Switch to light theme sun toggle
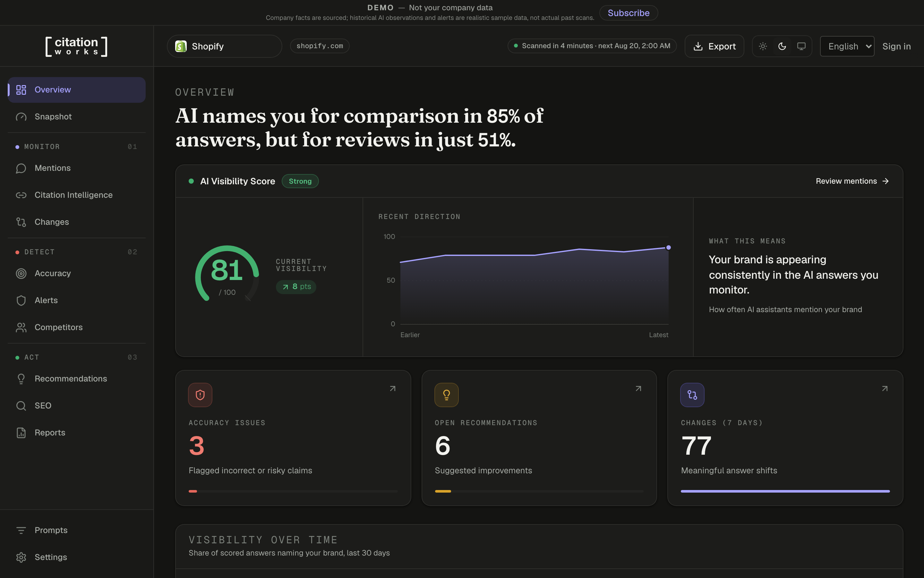 763,46
